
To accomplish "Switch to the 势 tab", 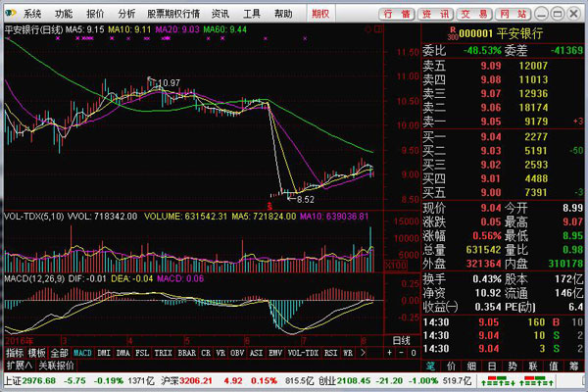I will coord(513,366).
